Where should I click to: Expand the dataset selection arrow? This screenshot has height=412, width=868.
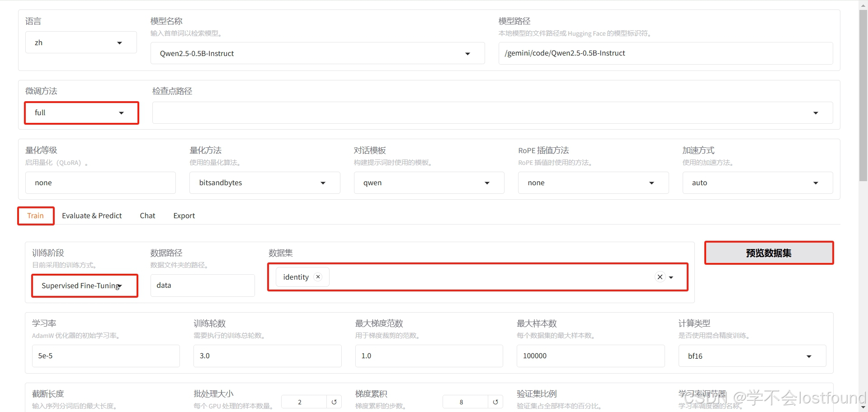coord(671,277)
